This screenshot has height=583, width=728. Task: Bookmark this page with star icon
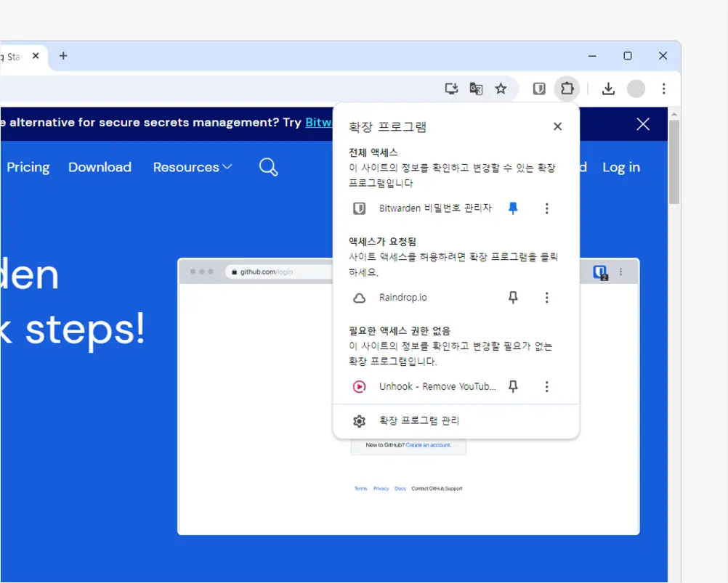tap(501, 89)
